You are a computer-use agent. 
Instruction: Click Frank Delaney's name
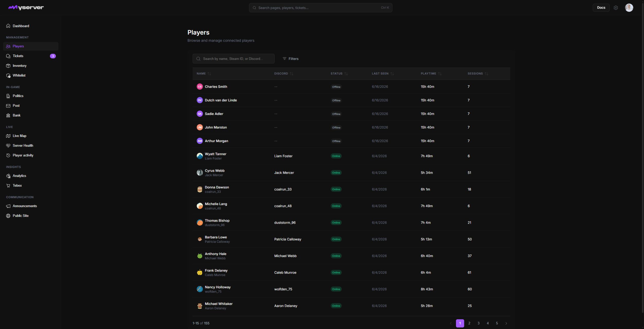click(216, 271)
